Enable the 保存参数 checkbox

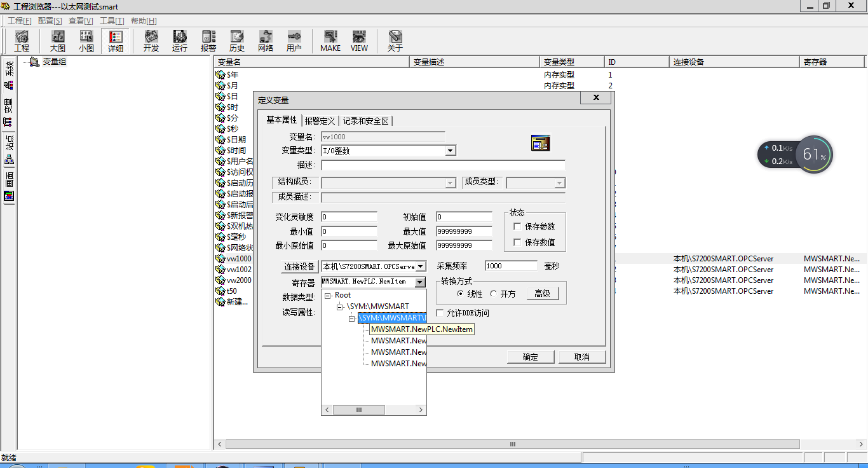point(518,226)
